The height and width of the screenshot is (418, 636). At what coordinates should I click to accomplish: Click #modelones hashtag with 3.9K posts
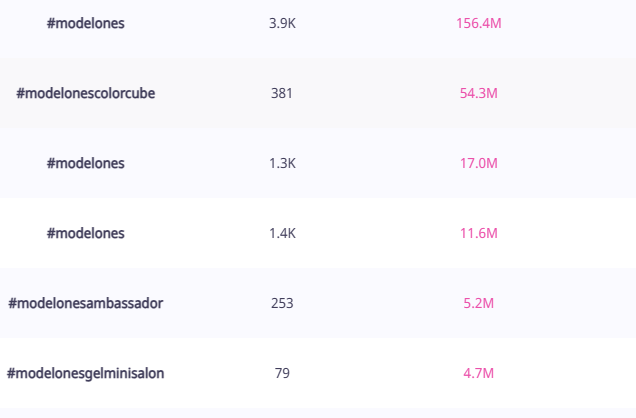click(x=86, y=23)
